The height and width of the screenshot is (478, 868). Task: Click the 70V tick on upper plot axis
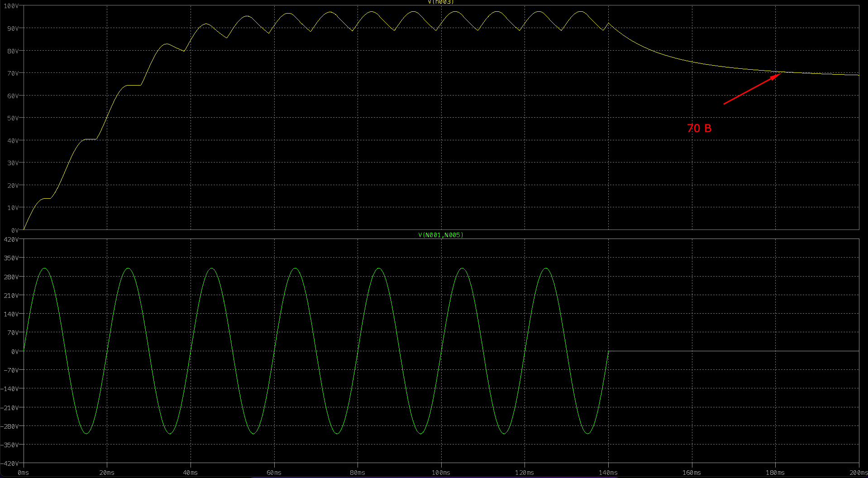click(13, 73)
